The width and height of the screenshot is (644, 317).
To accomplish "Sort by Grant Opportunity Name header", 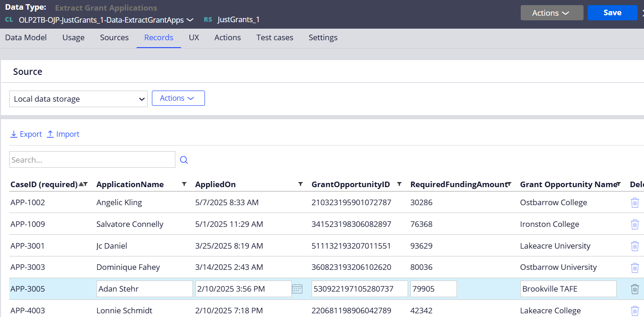I will 568,184.
